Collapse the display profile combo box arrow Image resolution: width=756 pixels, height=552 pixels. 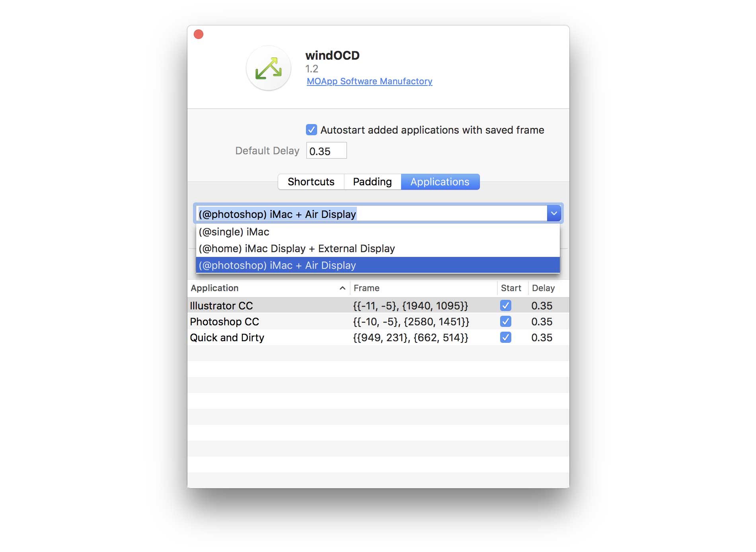pos(554,214)
